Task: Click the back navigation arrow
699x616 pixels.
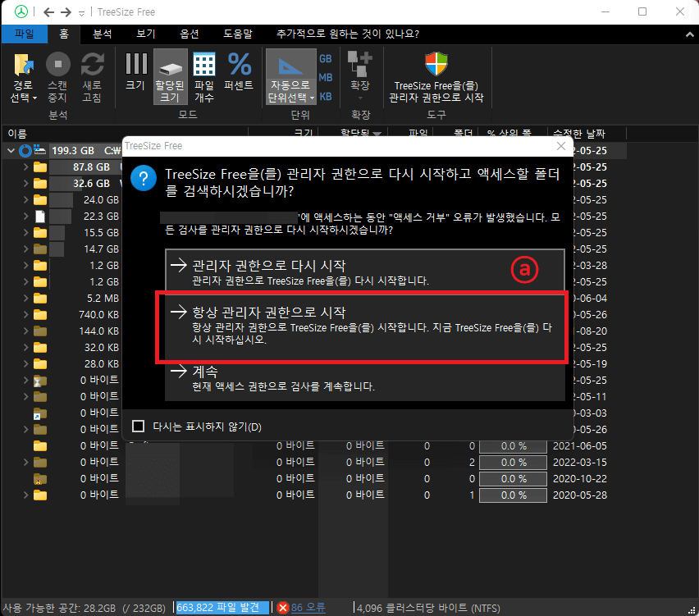Action: [x=49, y=12]
